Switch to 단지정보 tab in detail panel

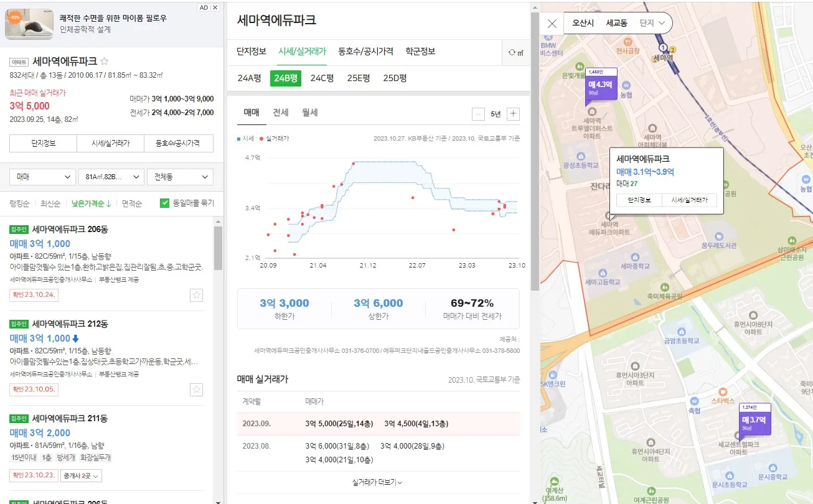251,52
